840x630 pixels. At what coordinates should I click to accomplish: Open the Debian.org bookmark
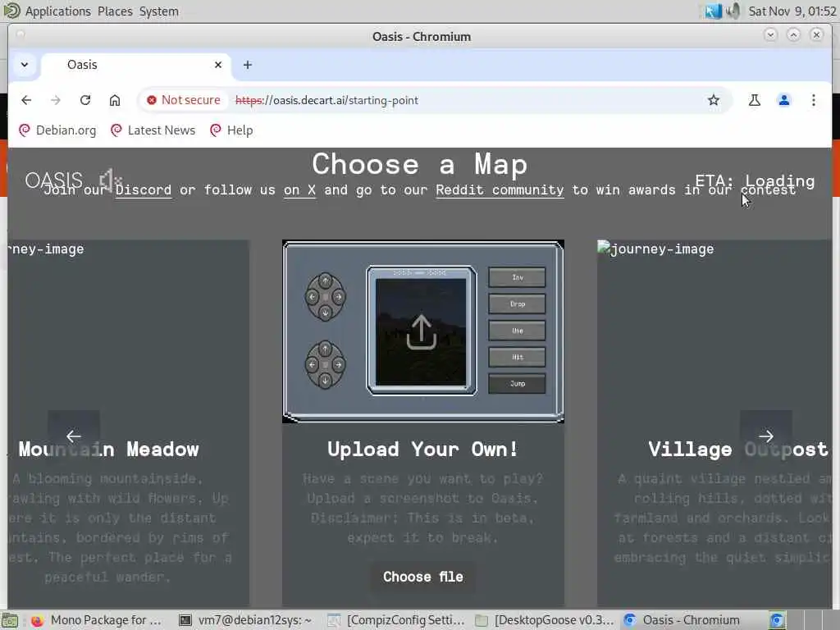57,130
